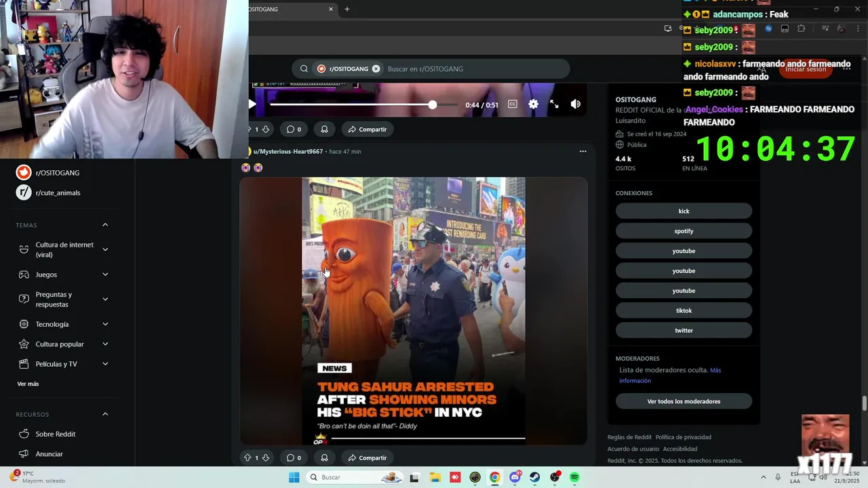868x488 pixels.
Task: Open Steam from the taskbar
Action: (534, 477)
